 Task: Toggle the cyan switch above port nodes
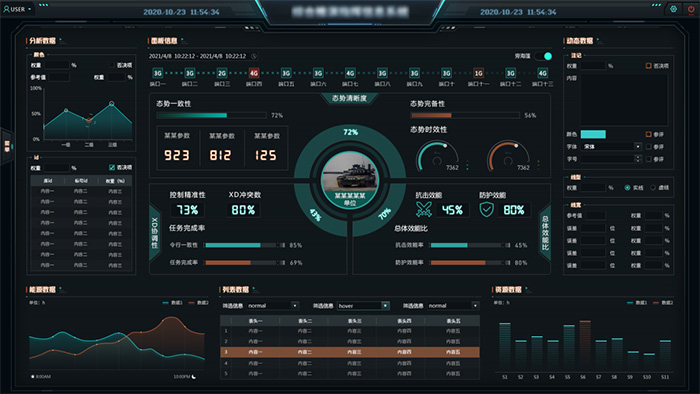[x=543, y=56]
